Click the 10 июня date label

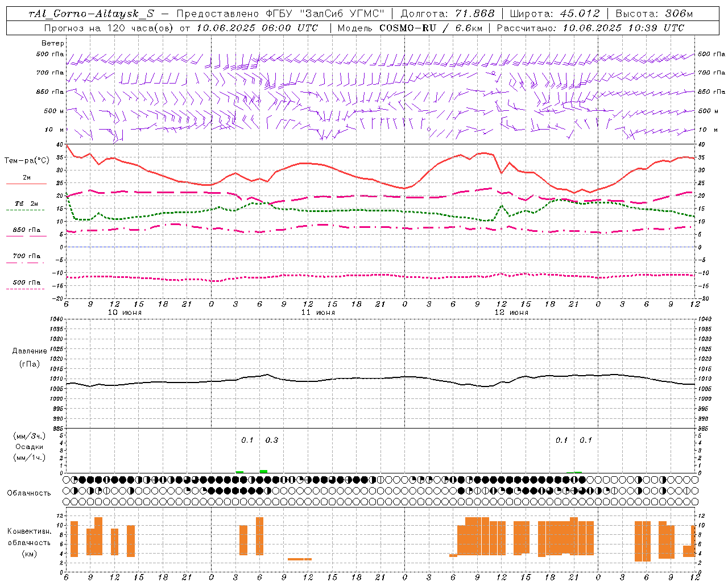pos(125,313)
